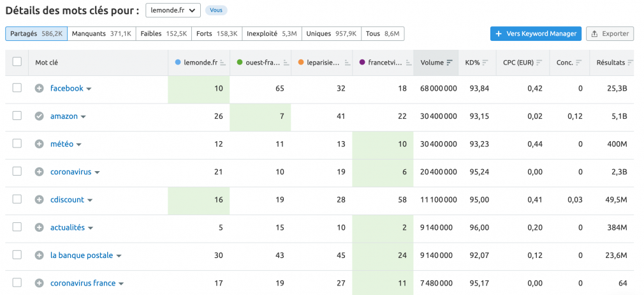Check the la banque postale row checkbox

tap(17, 255)
